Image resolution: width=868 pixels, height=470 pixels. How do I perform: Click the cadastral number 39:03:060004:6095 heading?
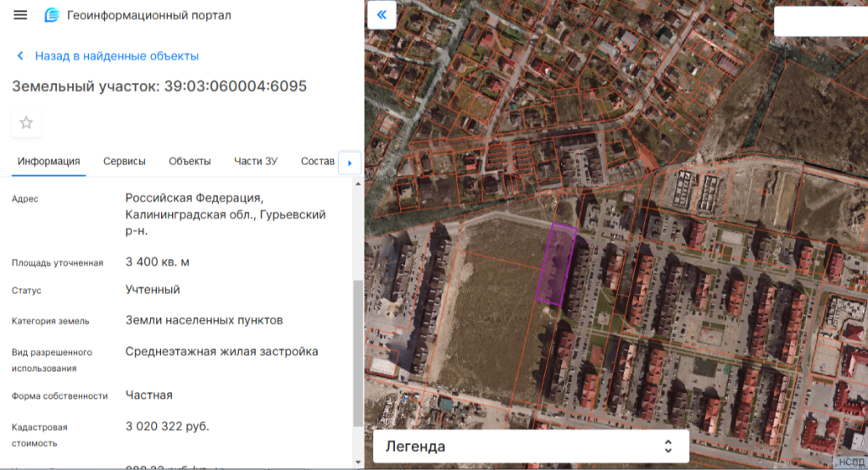click(235, 86)
